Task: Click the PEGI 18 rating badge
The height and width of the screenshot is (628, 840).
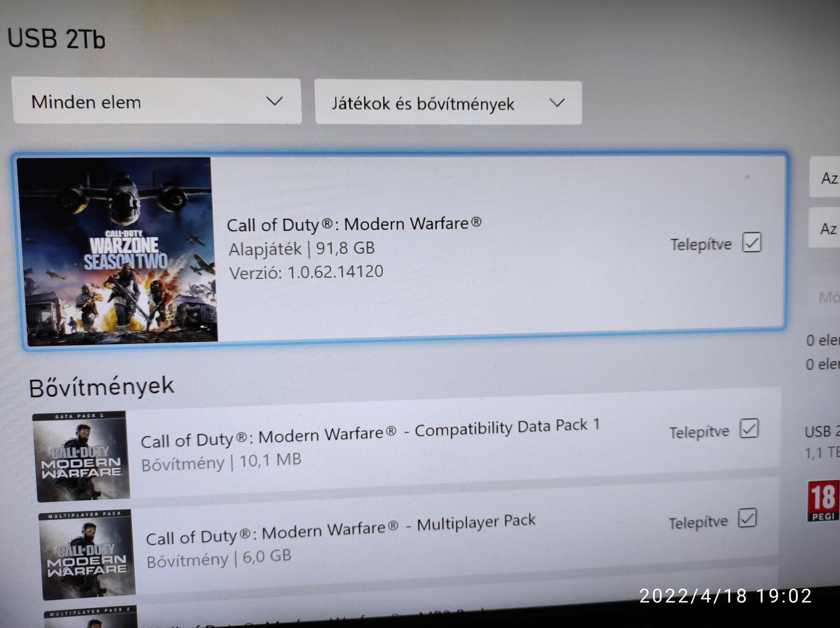Action: pos(823,501)
